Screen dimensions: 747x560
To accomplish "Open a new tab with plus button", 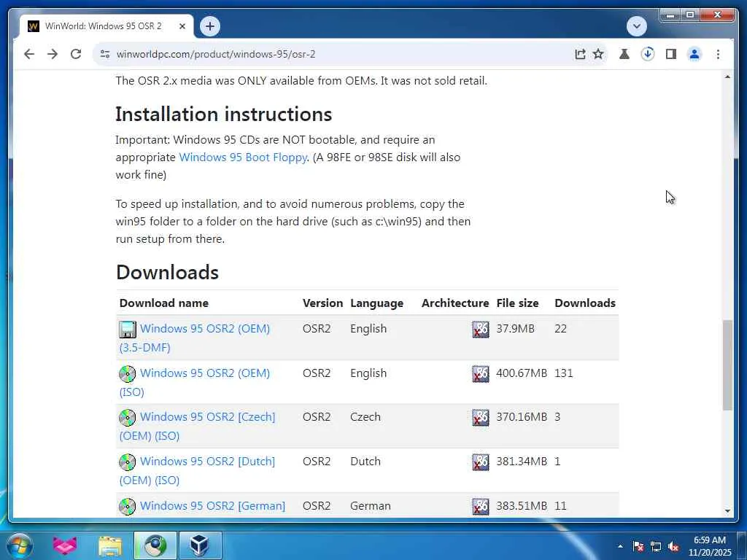I will [x=210, y=26].
